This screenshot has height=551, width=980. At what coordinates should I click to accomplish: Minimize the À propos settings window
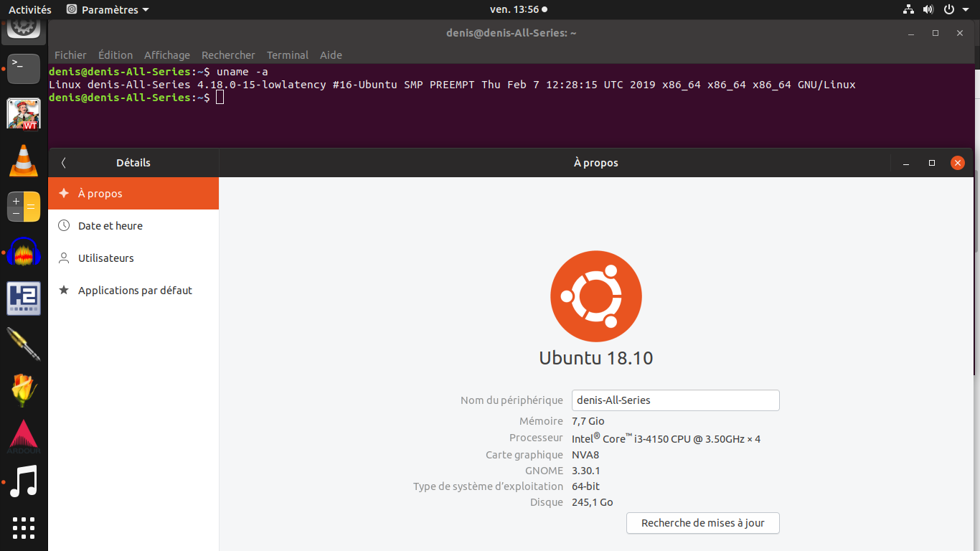click(907, 163)
